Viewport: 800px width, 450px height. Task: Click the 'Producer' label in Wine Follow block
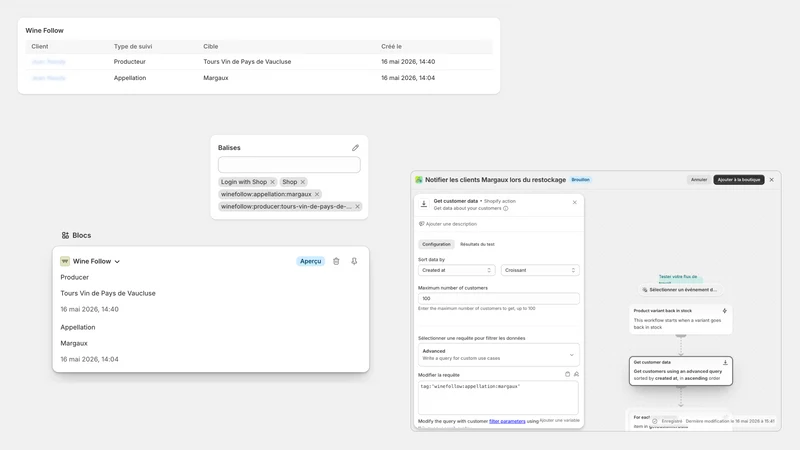(x=74, y=277)
